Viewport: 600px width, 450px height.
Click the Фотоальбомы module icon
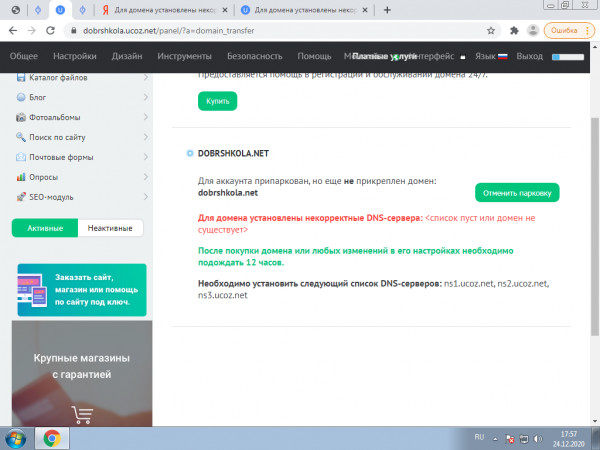[21, 117]
